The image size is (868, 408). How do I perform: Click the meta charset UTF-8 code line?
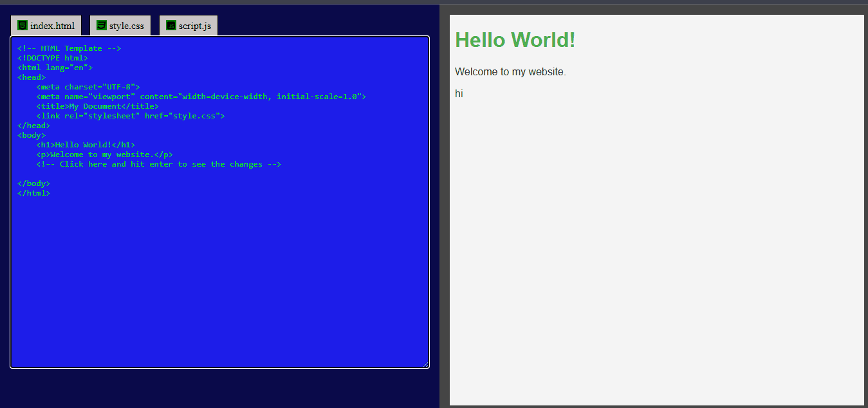88,87
